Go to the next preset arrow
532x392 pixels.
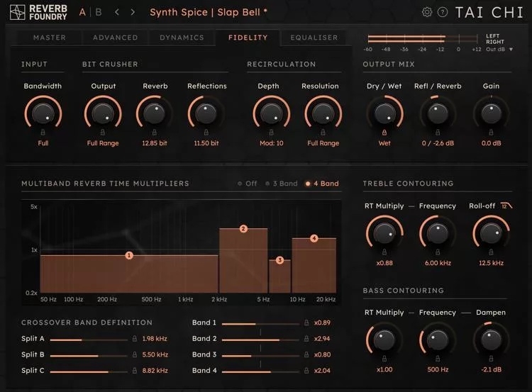(133, 12)
